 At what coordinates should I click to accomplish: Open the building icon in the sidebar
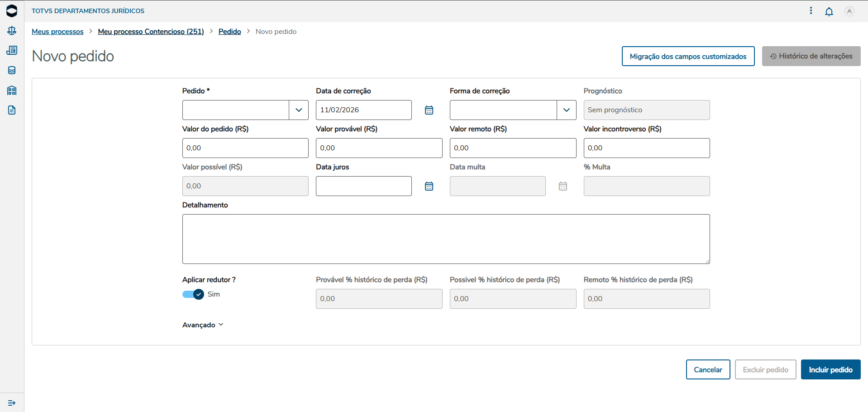click(12, 90)
